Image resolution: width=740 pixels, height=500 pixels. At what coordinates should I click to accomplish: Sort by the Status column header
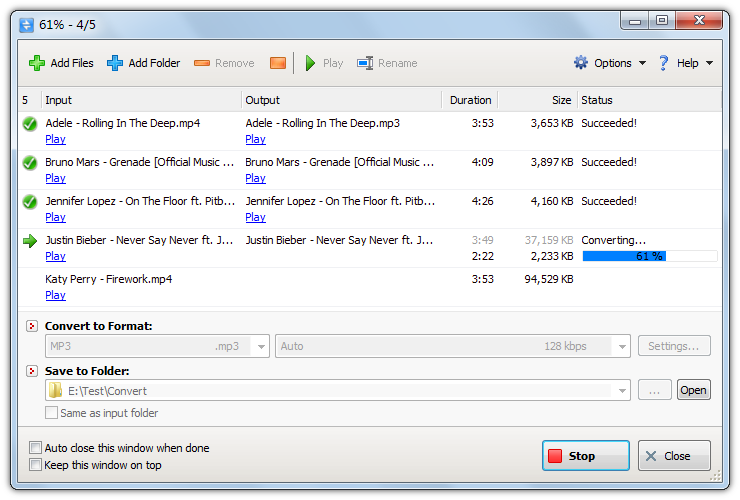click(649, 100)
